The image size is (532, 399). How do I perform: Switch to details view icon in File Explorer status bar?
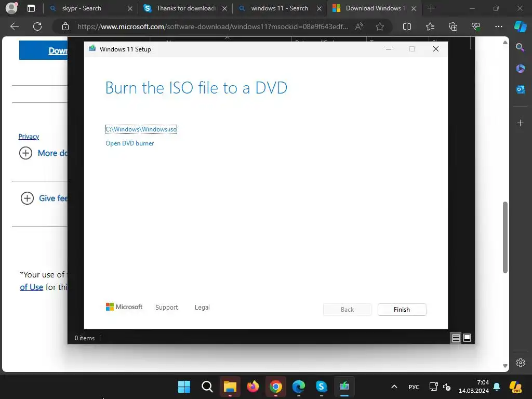pos(456,338)
